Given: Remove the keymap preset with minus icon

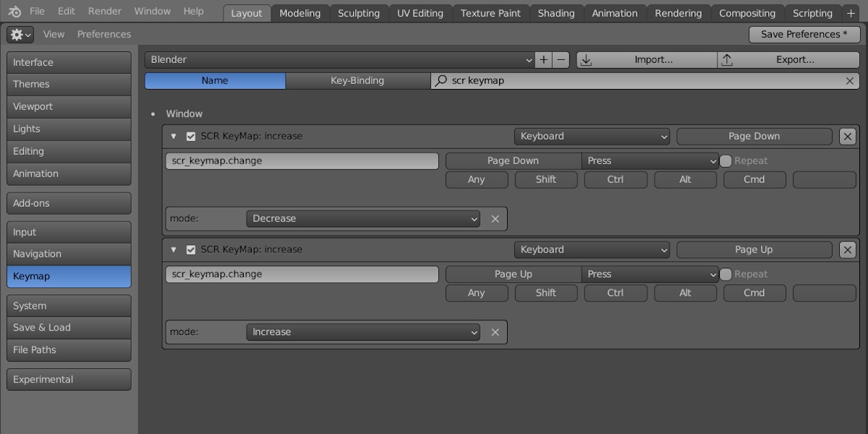Looking at the screenshot, I should click(x=561, y=59).
